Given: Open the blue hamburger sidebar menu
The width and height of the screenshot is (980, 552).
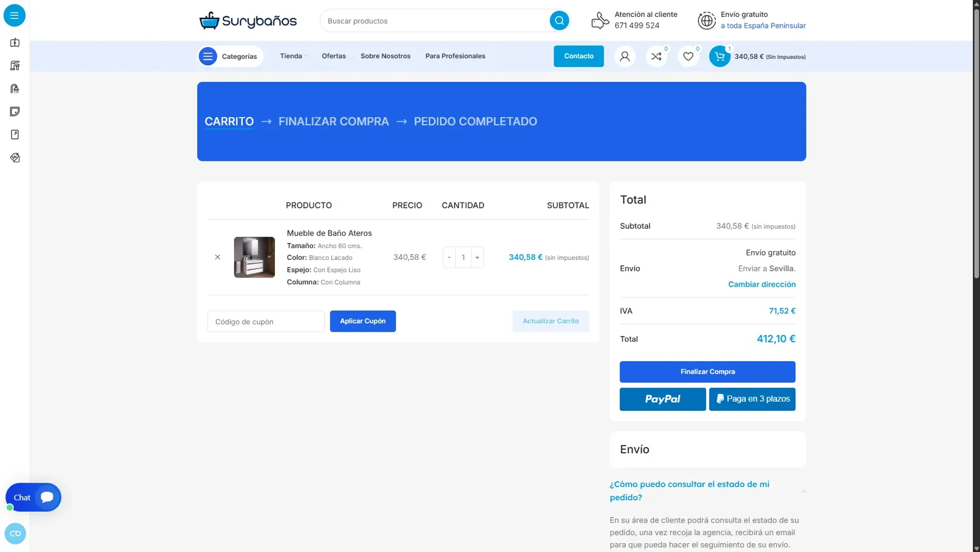Looking at the screenshot, I should pos(15,15).
